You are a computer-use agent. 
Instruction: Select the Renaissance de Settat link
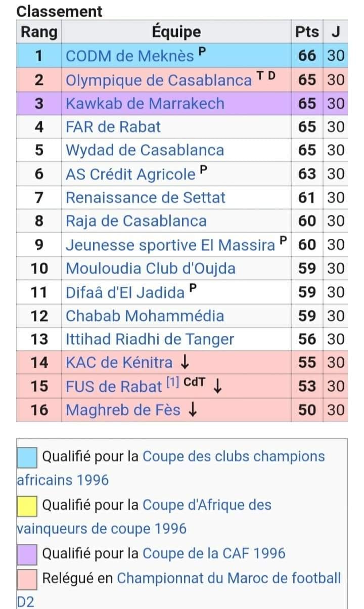(146, 197)
